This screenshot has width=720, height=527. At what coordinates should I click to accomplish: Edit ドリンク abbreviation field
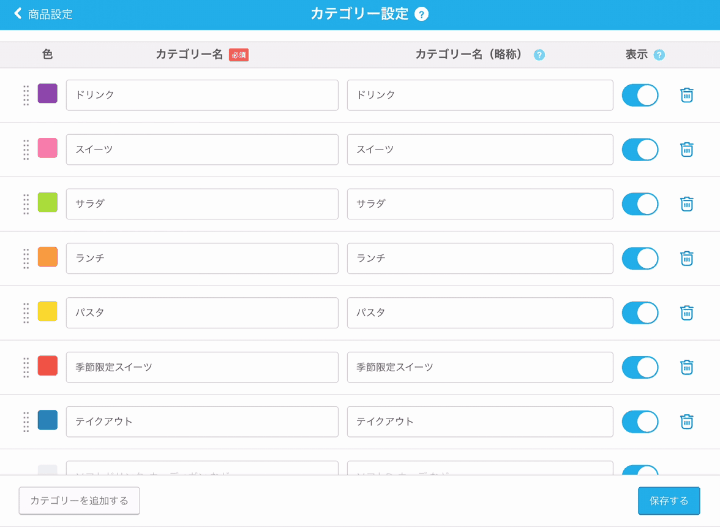point(480,95)
